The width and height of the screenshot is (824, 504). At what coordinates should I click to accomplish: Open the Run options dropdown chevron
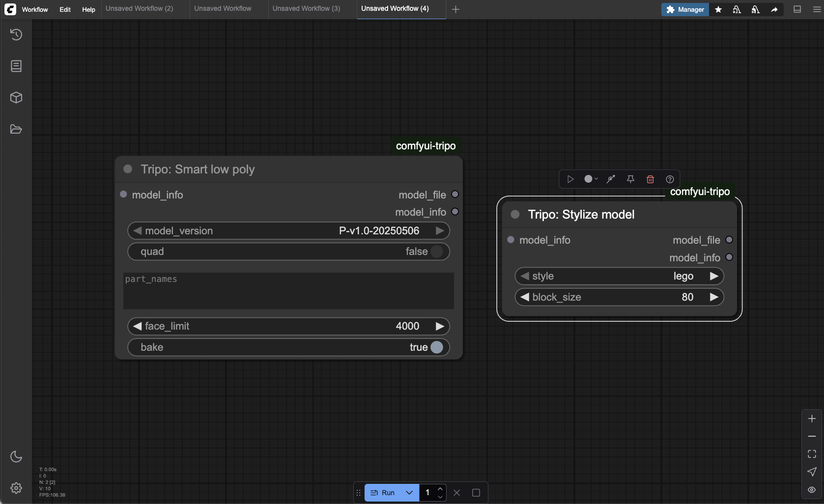409,493
